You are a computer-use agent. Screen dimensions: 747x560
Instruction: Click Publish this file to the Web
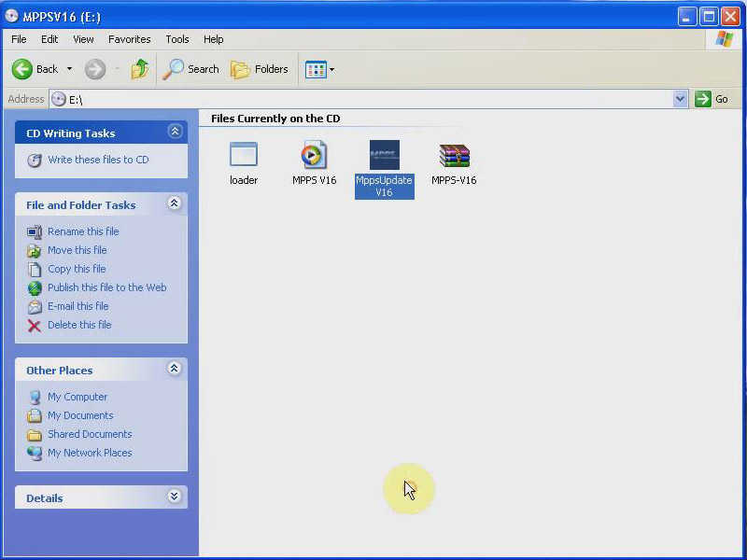[x=107, y=287]
